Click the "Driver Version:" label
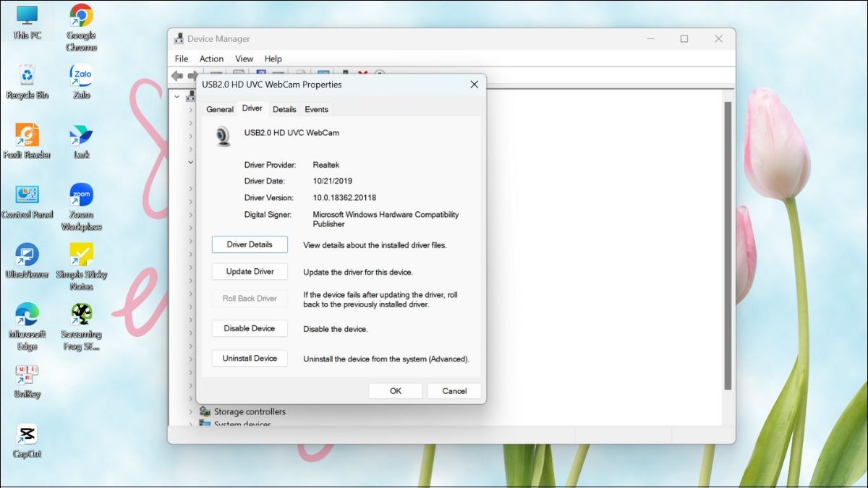The image size is (868, 488). [269, 198]
